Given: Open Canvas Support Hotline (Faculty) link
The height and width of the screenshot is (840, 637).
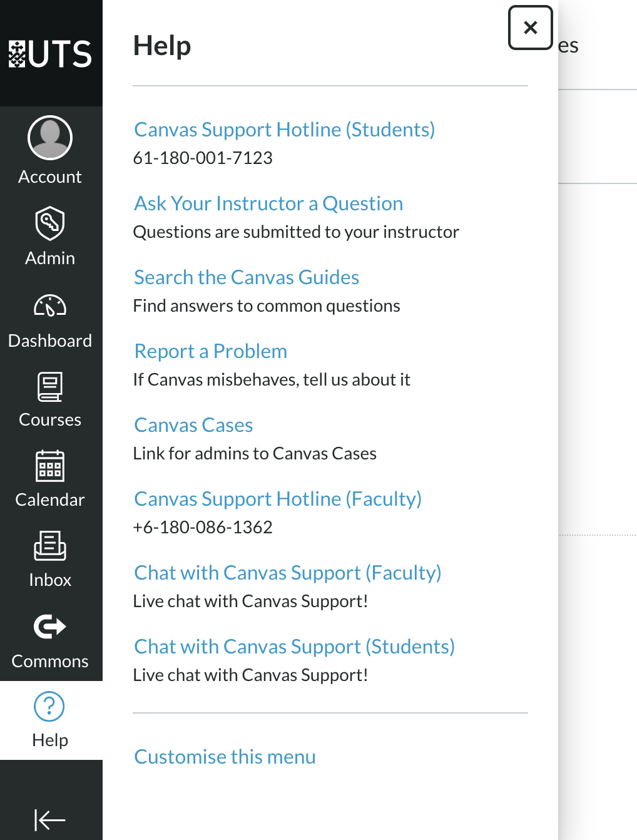Looking at the screenshot, I should pos(278,499).
